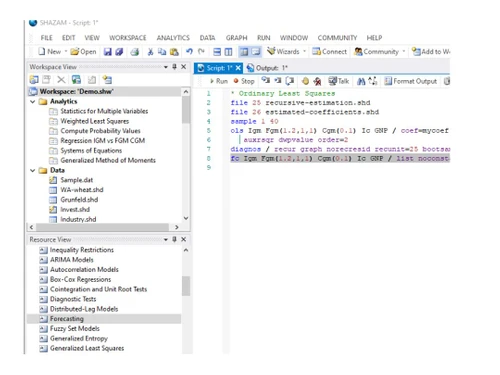Open the WORKSPACE menu
Screen dimensions: 500x375
pos(128,38)
